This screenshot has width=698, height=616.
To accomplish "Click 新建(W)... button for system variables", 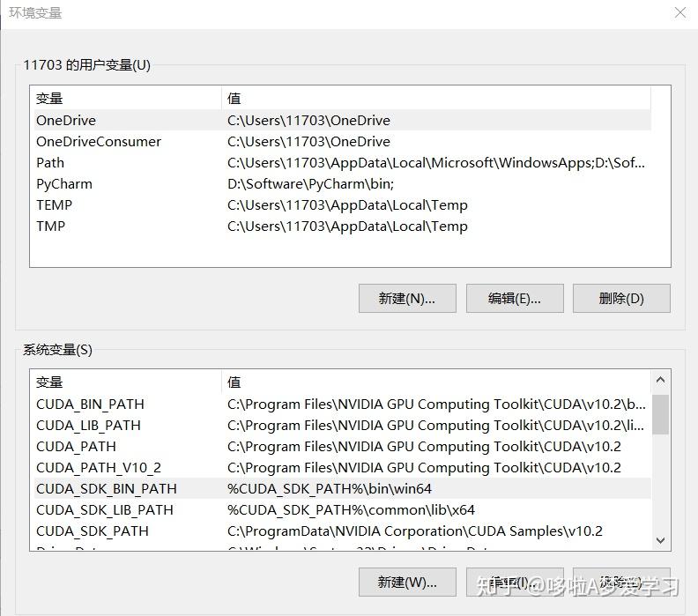I will click(407, 582).
